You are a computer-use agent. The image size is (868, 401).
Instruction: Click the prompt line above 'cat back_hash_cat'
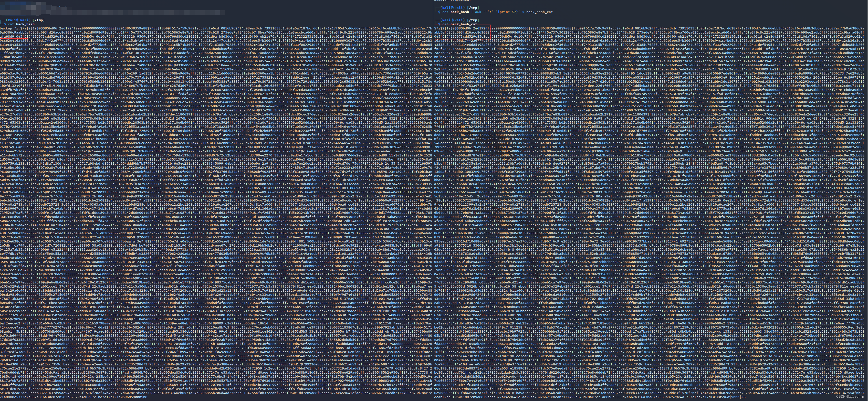[457, 20]
